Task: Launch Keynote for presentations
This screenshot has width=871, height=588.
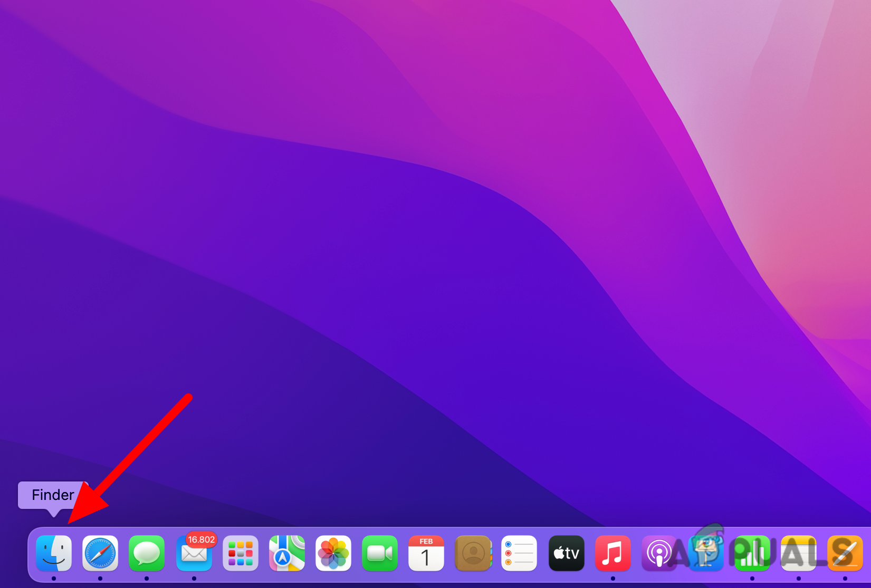Action: click(x=705, y=553)
